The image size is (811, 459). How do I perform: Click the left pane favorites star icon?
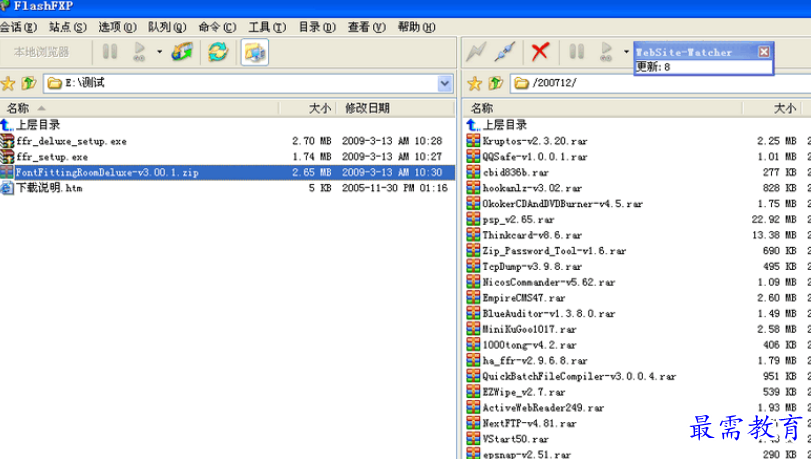click(x=8, y=83)
